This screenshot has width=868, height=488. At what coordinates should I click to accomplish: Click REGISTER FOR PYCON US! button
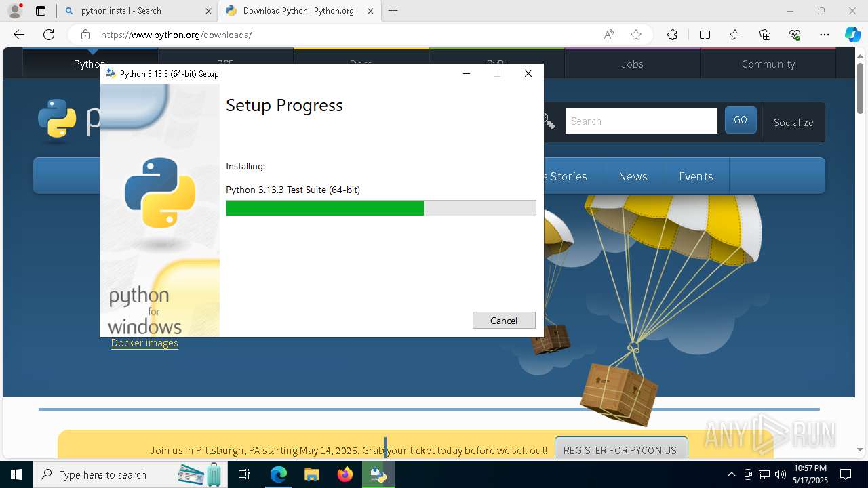[x=620, y=450]
